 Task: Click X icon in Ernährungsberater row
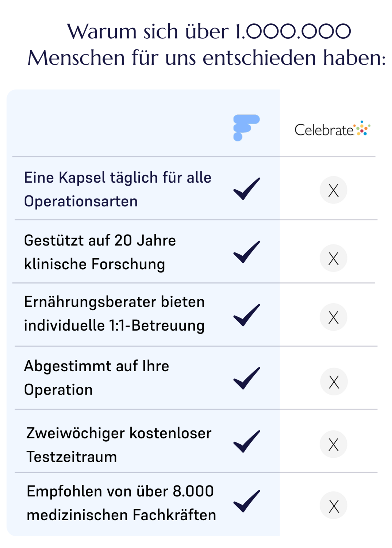pos(333,317)
